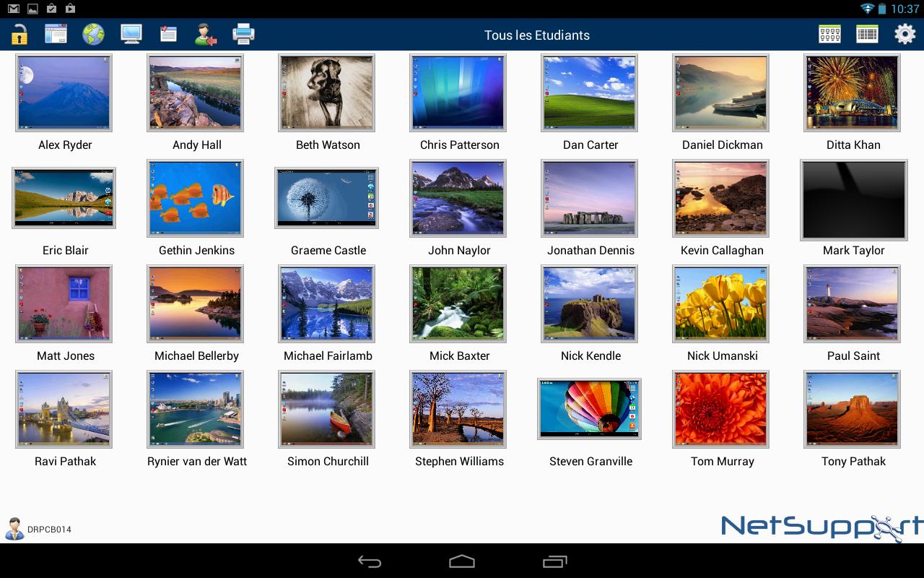
Task: Select the monitor screen icon
Action: pyautogui.click(x=131, y=34)
